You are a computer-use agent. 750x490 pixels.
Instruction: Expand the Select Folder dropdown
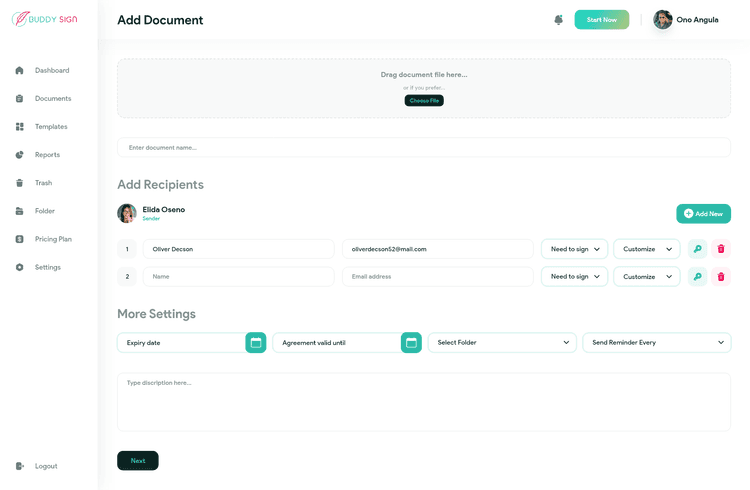[x=502, y=343]
